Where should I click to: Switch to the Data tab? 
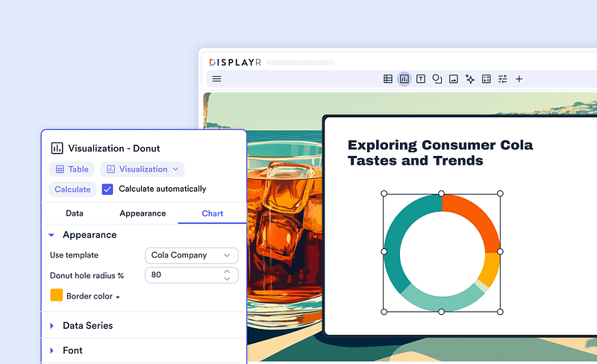point(75,213)
